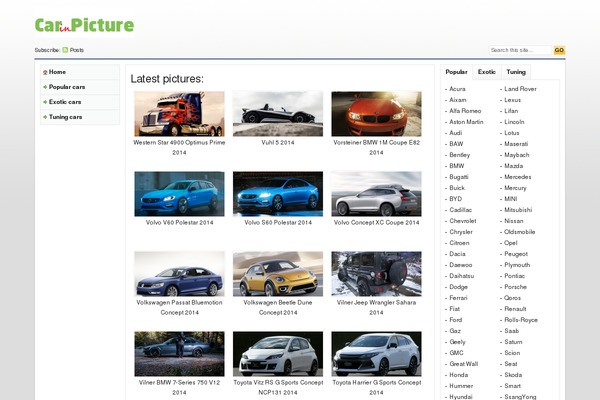The height and width of the screenshot is (400, 600).
Task: Switch to the Exotic tab
Action: click(487, 72)
